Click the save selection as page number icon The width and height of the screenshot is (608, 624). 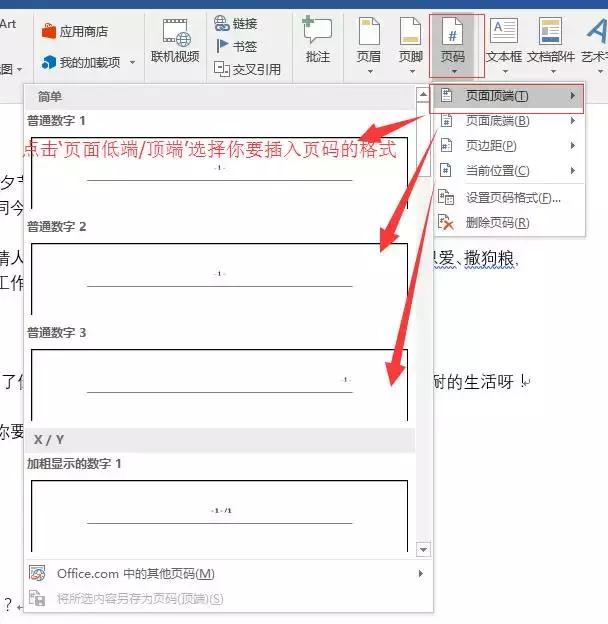(37, 598)
